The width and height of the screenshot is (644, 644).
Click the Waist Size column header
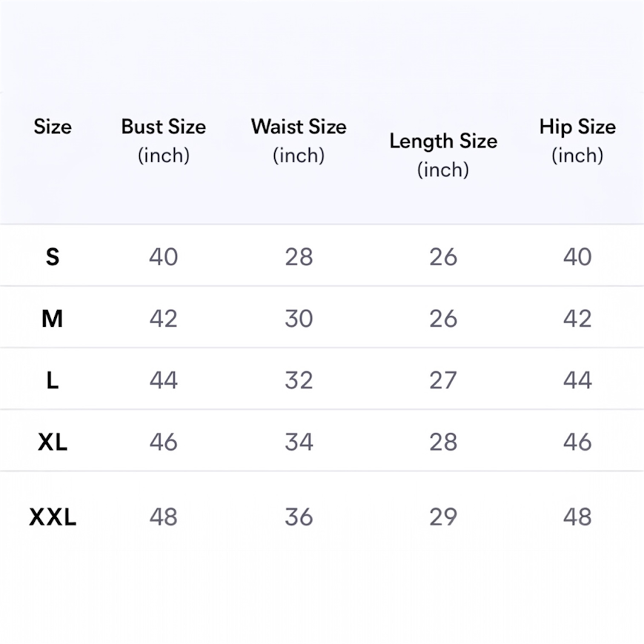tap(299, 140)
